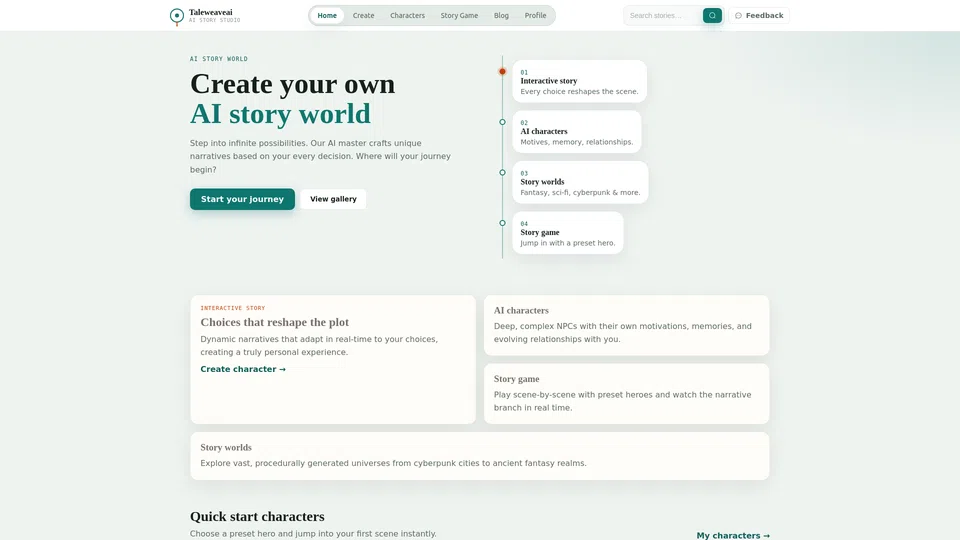Click the AI characters feature card

(626, 325)
